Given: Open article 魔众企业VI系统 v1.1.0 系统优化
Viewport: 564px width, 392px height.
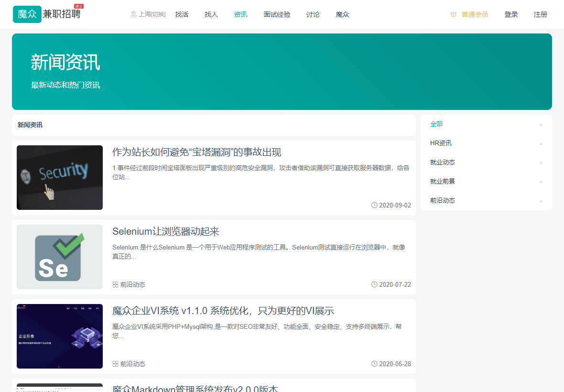Looking at the screenshot, I should click(x=223, y=311).
